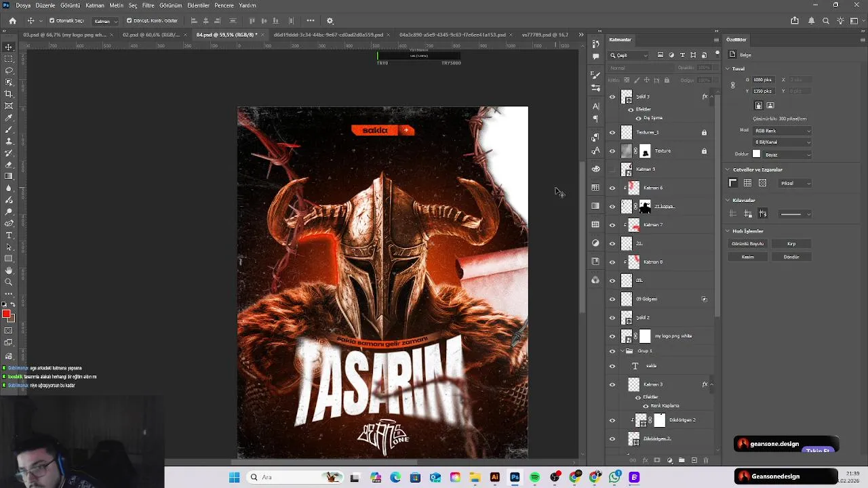This screenshot has height=488, width=868.
Task: Hide the Katman 7 layer
Action: [612, 224]
